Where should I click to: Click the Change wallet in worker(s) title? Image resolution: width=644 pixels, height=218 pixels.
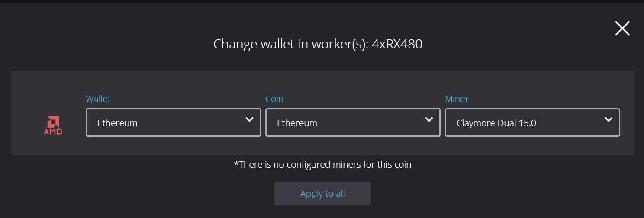point(290,44)
